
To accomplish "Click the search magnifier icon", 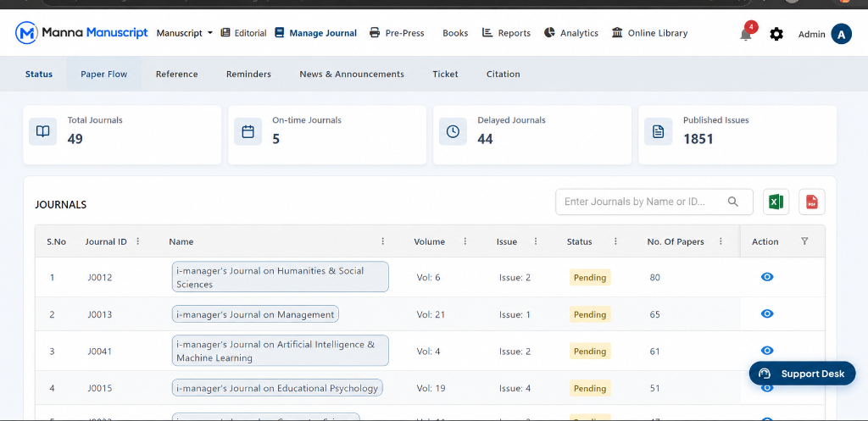I will coord(733,202).
